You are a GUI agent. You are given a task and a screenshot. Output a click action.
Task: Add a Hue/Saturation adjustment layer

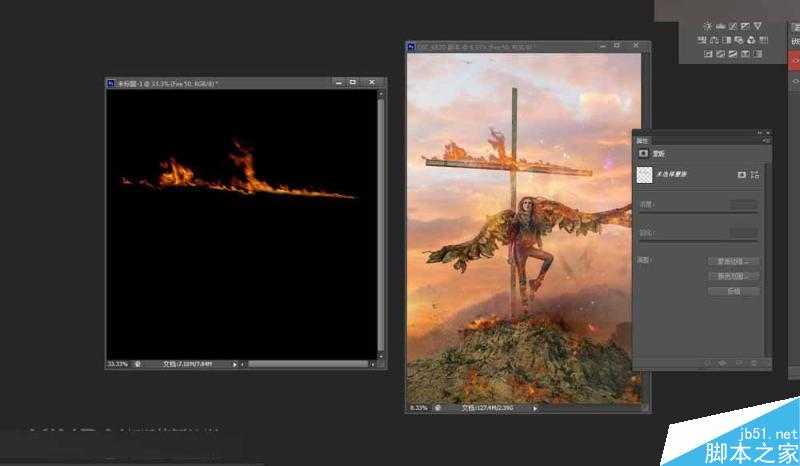702,40
